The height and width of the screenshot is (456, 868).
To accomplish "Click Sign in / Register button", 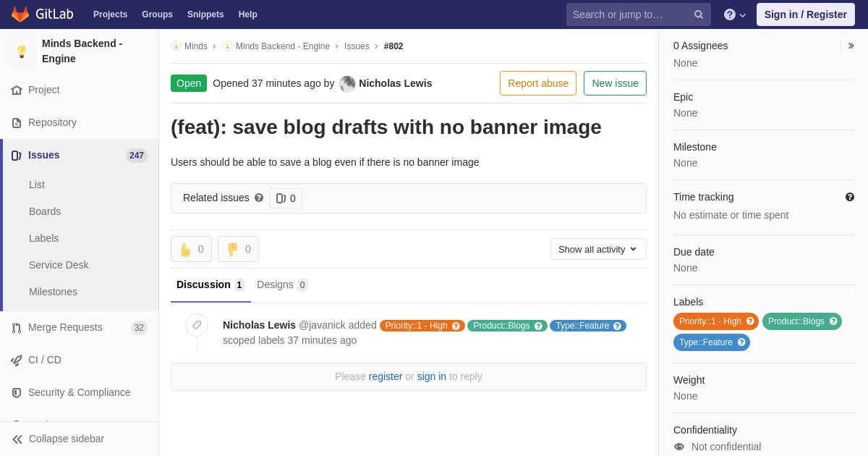I will [x=806, y=14].
